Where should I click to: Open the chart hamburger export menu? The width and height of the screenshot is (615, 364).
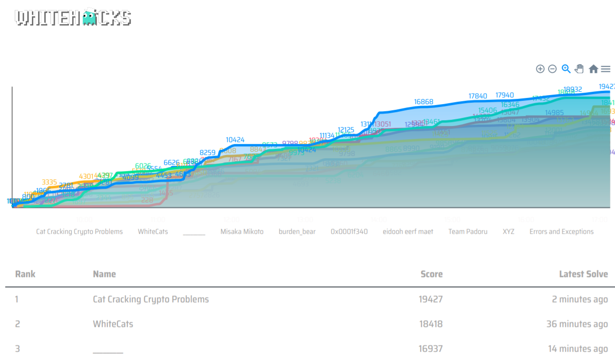pos(605,69)
